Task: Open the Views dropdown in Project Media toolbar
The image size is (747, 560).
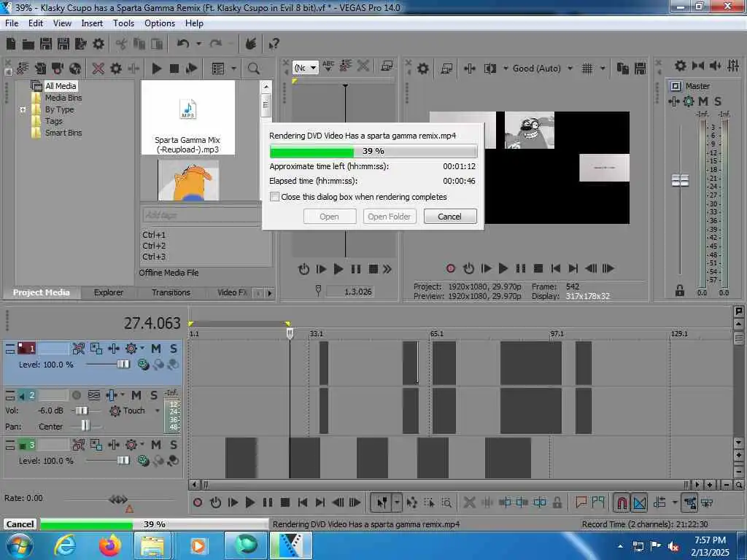Action: pyautogui.click(x=234, y=69)
